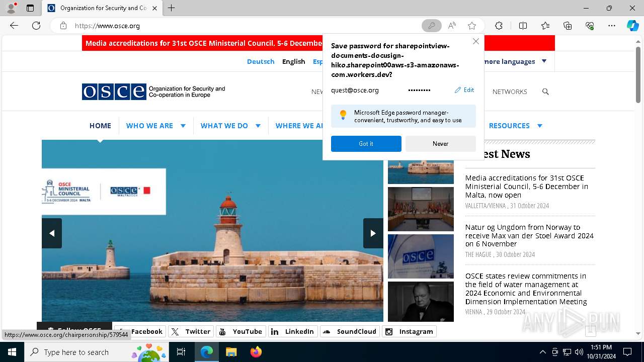Start Read aloud from address bar

click(452, 26)
